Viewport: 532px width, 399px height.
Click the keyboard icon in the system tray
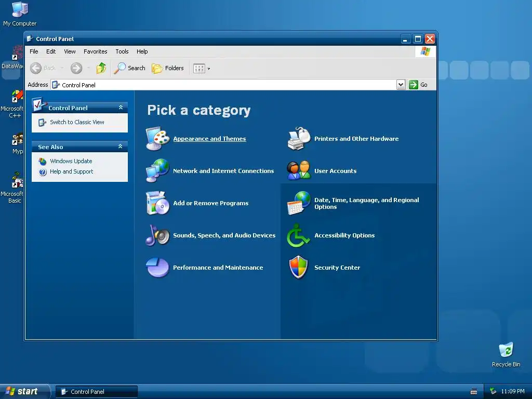(x=474, y=392)
